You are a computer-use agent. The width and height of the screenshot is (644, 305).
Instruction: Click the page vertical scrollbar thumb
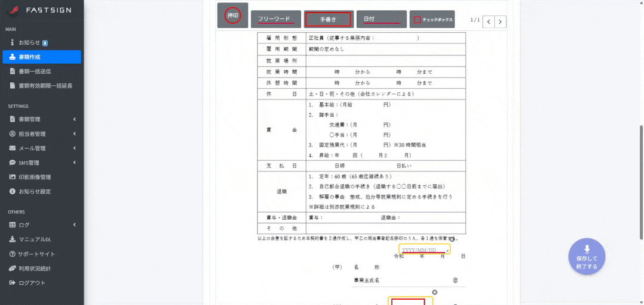click(x=641, y=182)
